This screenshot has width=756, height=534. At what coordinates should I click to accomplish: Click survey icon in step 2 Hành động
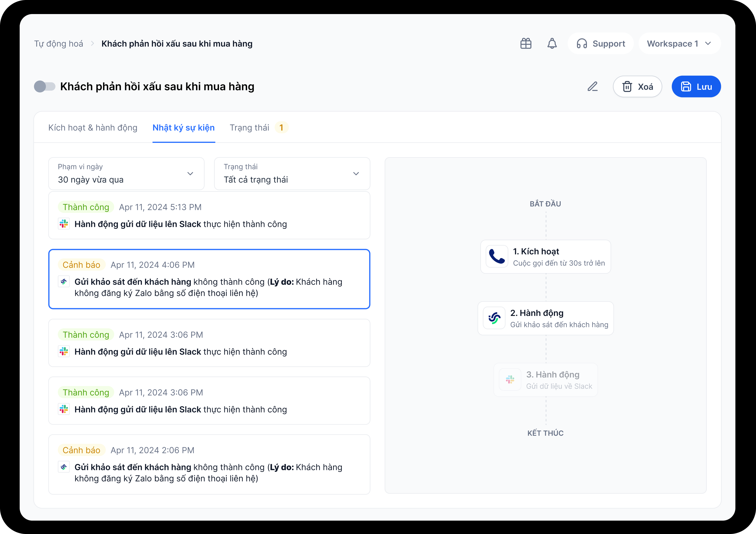click(x=494, y=318)
